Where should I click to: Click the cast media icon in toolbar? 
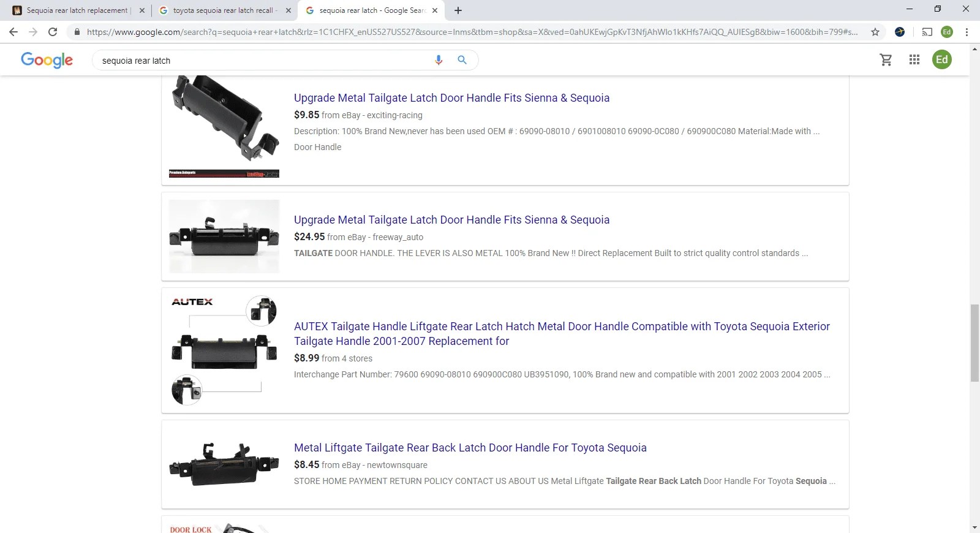(x=927, y=32)
